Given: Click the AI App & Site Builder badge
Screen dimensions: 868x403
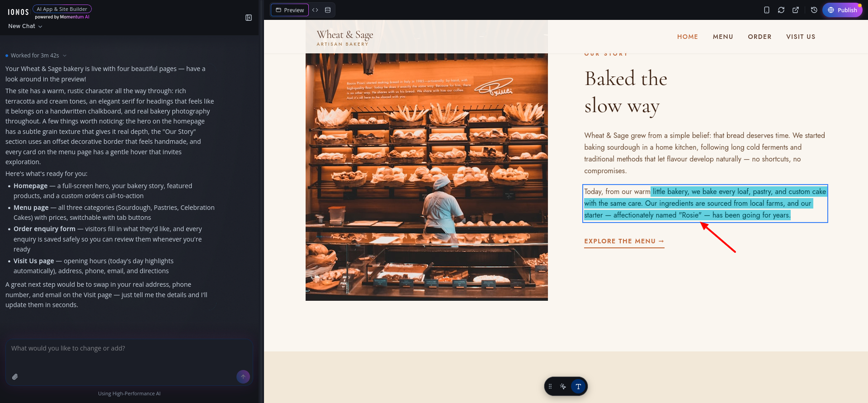Looking at the screenshot, I should (x=62, y=9).
